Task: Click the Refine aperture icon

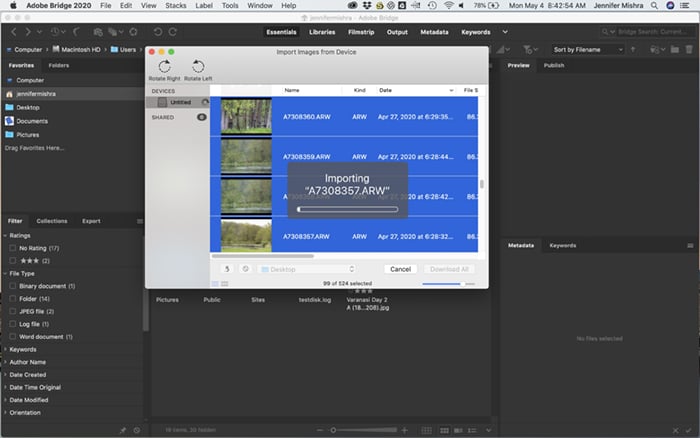Action: [133, 32]
